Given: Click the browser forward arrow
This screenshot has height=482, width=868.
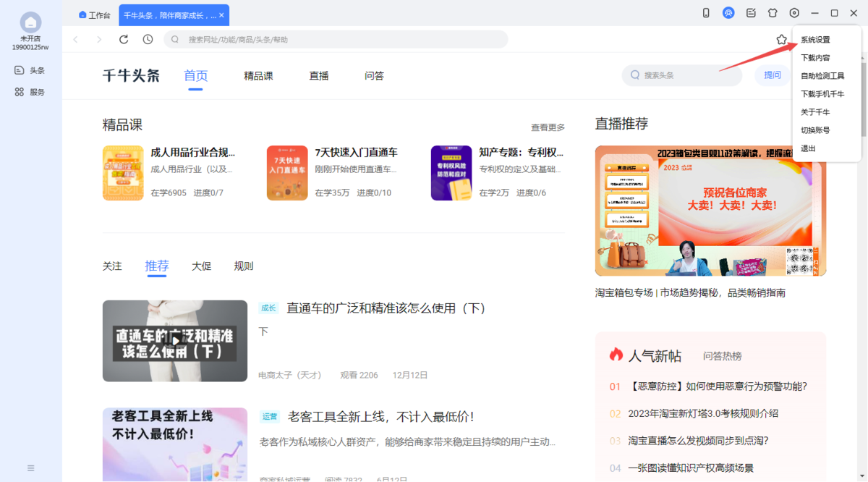Looking at the screenshot, I should pyautogui.click(x=99, y=39).
